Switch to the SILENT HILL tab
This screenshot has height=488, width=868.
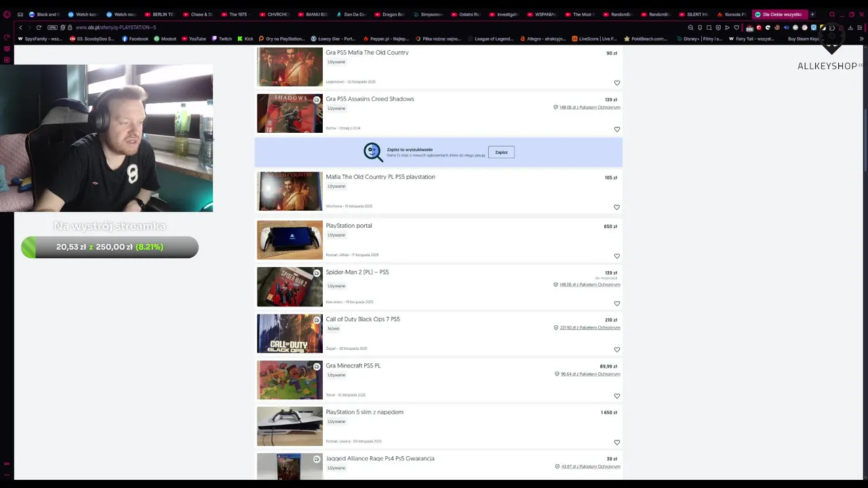pyautogui.click(x=694, y=14)
